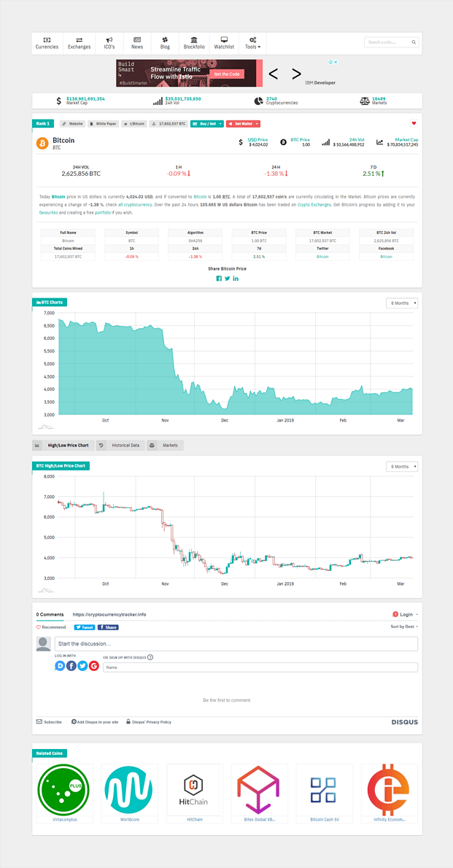Click the Markets balance scale icon
453x868 pixels.
point(365,101)
